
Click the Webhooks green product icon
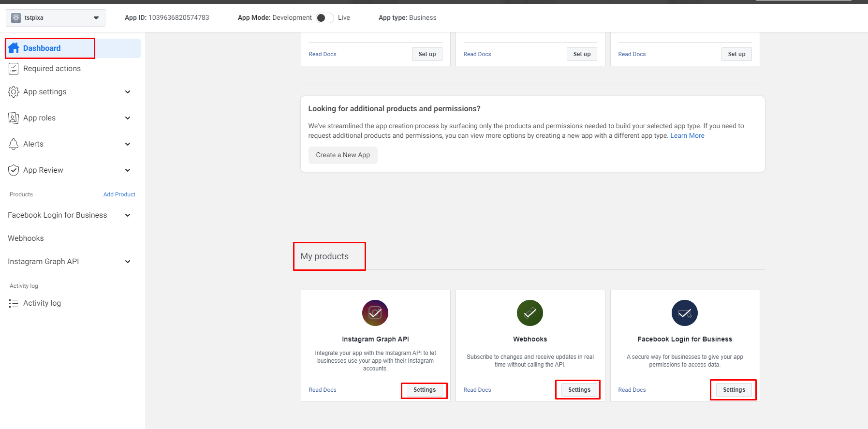pyautogui.click(x=530, y=313)
